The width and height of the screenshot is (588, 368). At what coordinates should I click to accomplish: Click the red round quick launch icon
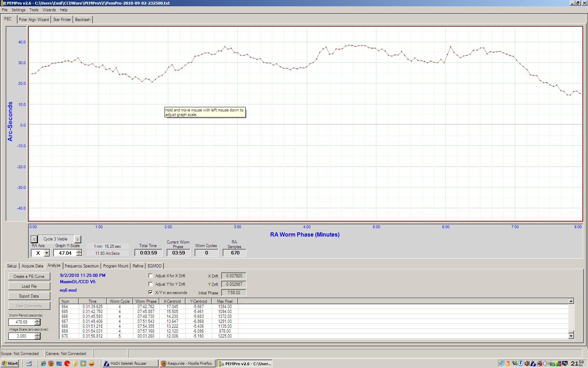[x=67, y=363]
